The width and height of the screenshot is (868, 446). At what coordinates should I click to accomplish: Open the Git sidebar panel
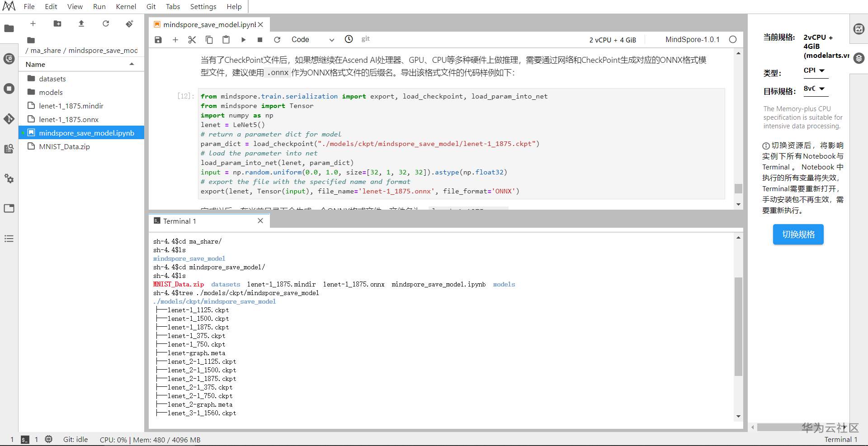[9, 119]
